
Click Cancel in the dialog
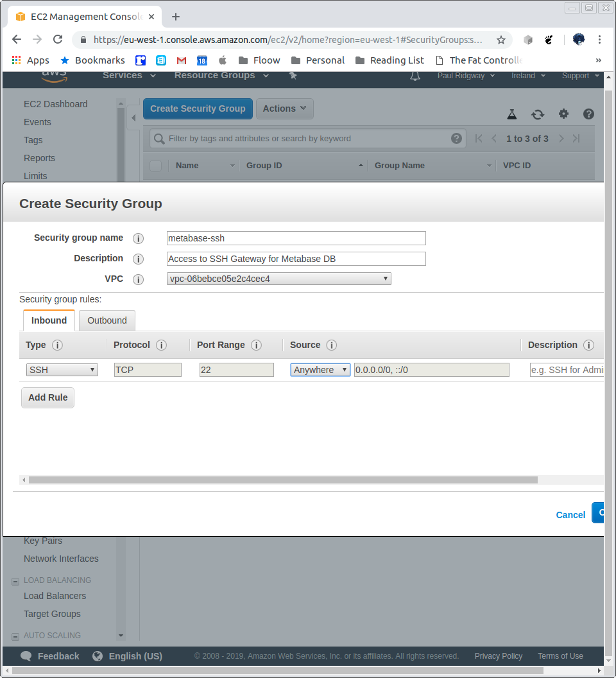pos(570,515)
